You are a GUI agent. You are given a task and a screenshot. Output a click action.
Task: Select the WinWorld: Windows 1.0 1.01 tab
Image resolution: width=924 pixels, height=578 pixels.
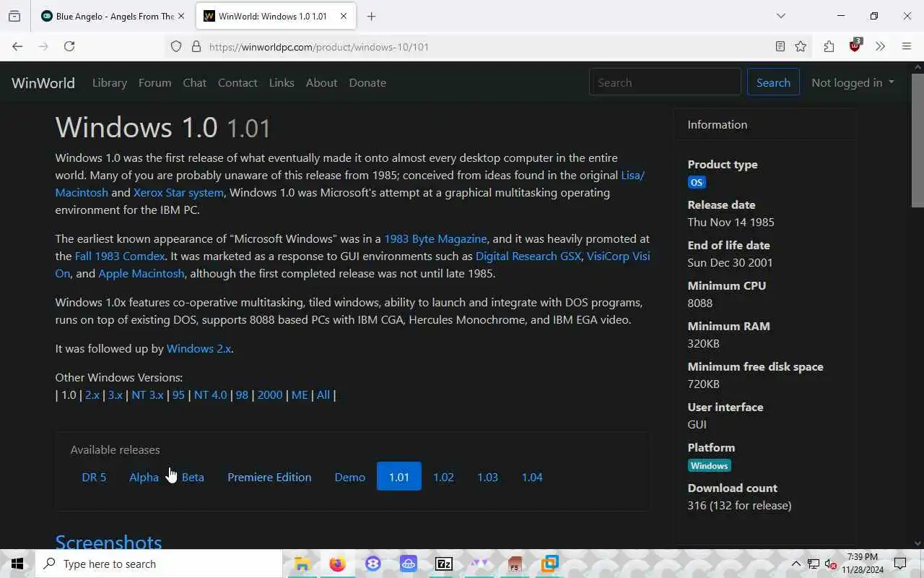tap(275, 16)
